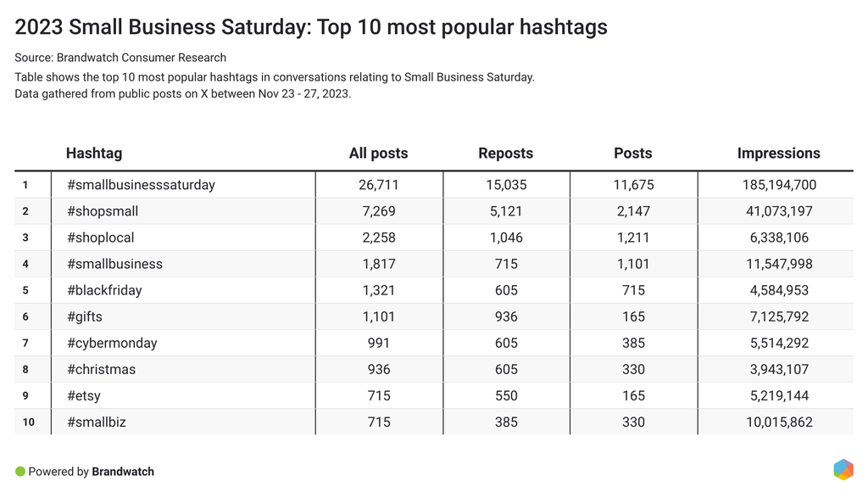Sort by the All posts column header
Viewport: 868px width, 498px height.
click(x=378, y=154)
